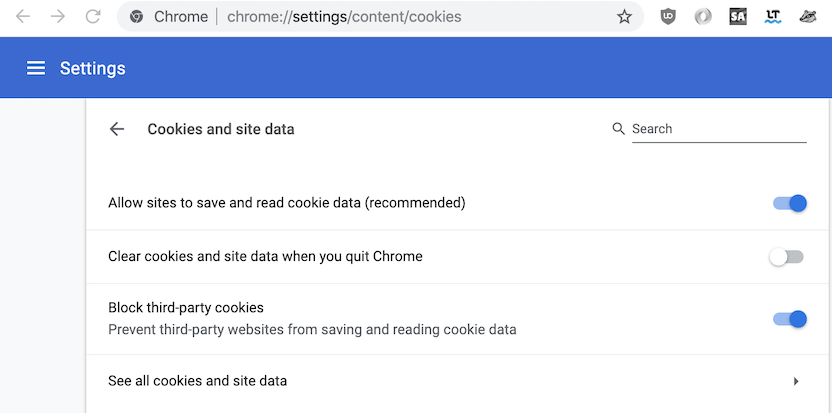Screen dimensions: 832x413
Task: Turn off Block third-party cookies toggle
Action: click(x=790, y=319)
